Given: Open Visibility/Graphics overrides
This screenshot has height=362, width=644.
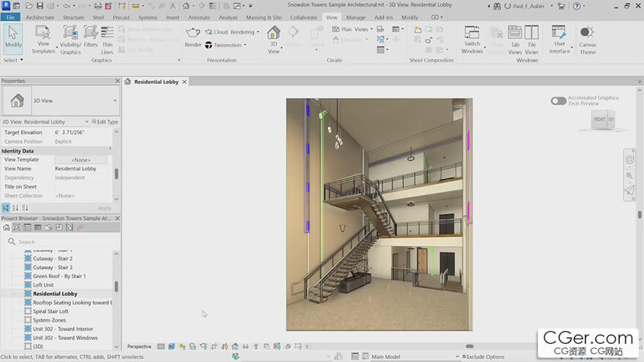Looking at the screenshot, I should (x=71, y=39).
